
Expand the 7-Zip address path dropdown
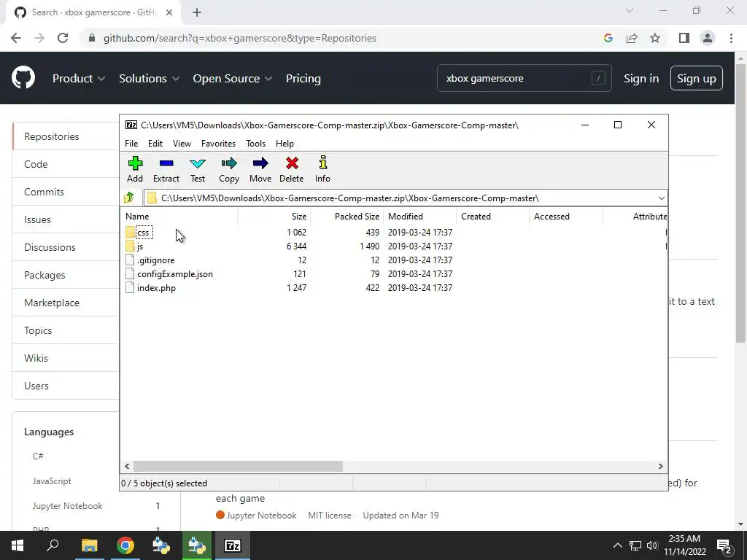661,198
